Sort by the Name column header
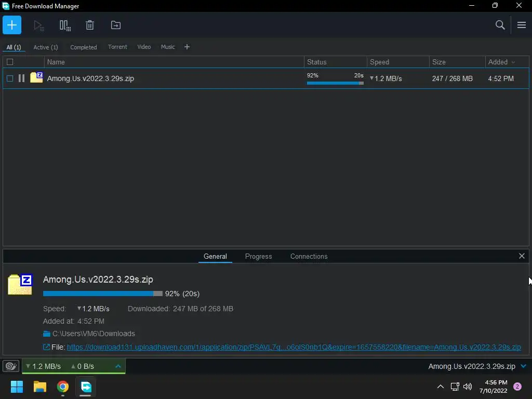Screen dimensions: 532x399 point(174,62)
